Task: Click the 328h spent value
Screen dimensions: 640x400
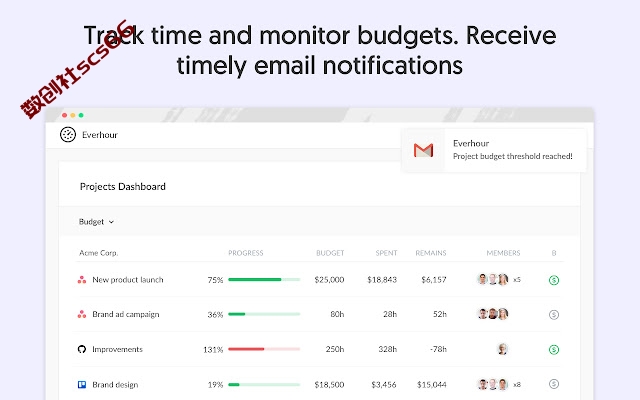Action: click(388, 349)
